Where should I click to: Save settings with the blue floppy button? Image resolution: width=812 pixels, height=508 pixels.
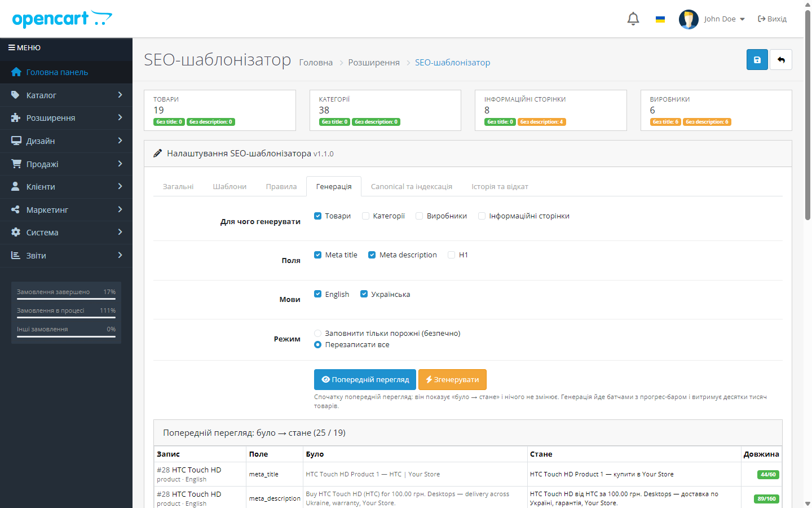(x=757, y=60)
